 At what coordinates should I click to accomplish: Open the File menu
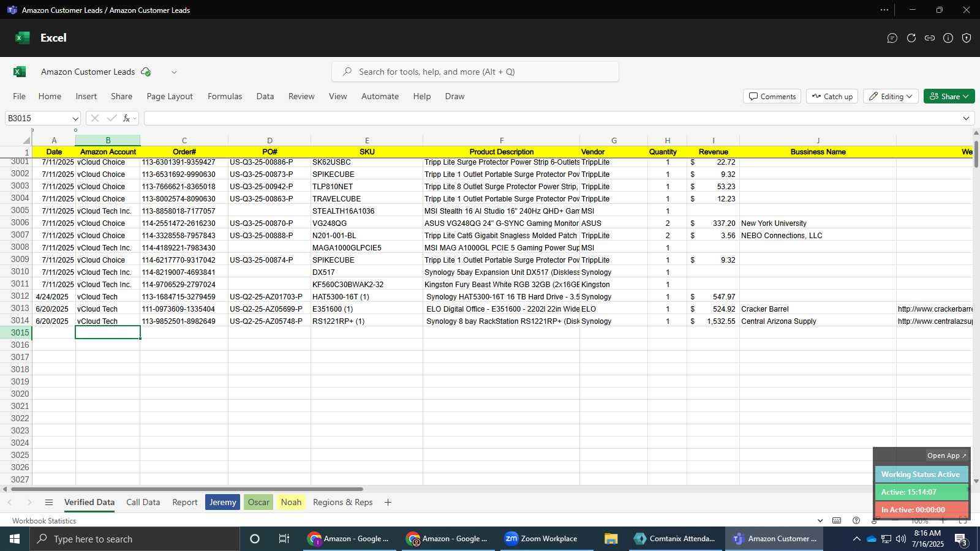click(19, 96)
